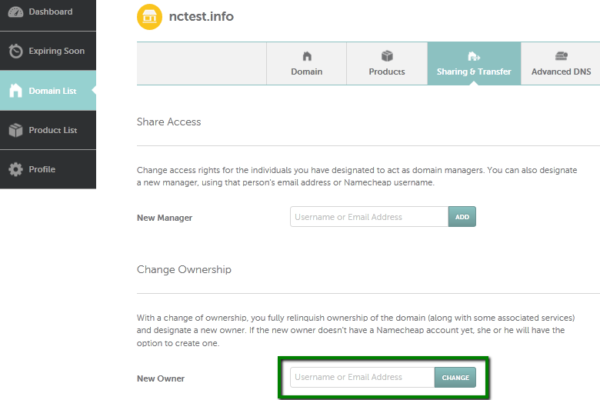Select the Domain tab label

pos(307,72)
